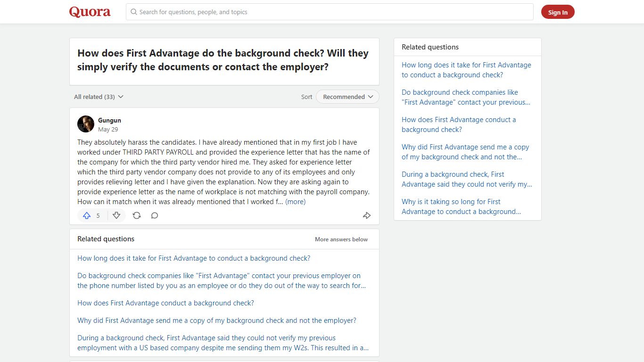
Task: Open the Quora home logo
Action: (x=90, y=12)
